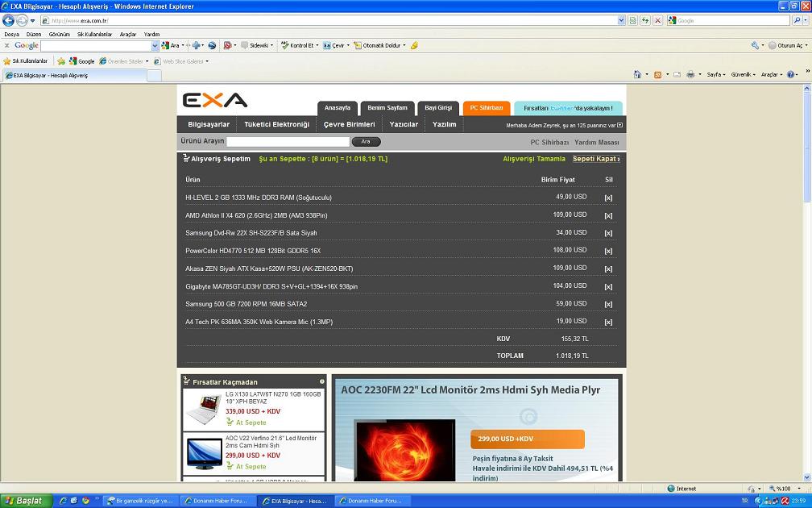Open the Windows Başlat start button
812x508 pixels.
(x=26, y=501)
